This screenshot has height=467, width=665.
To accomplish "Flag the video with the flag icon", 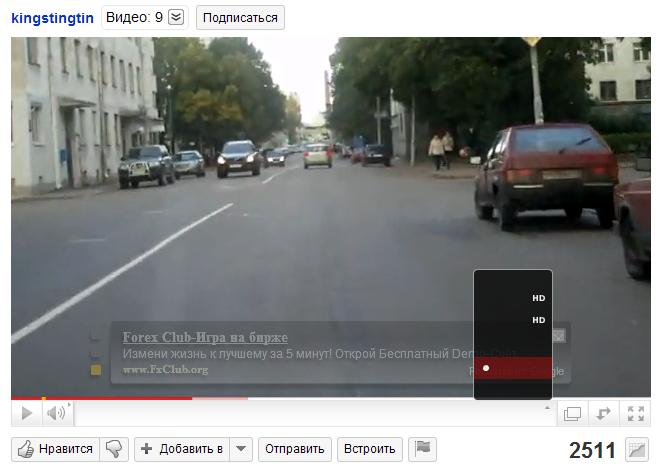I will [422, 449].
